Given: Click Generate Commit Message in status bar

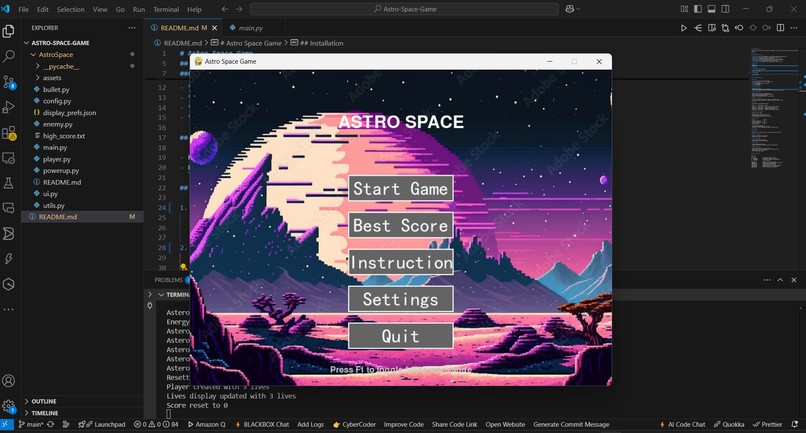Looking at the screenshot, I should point(571,425).
